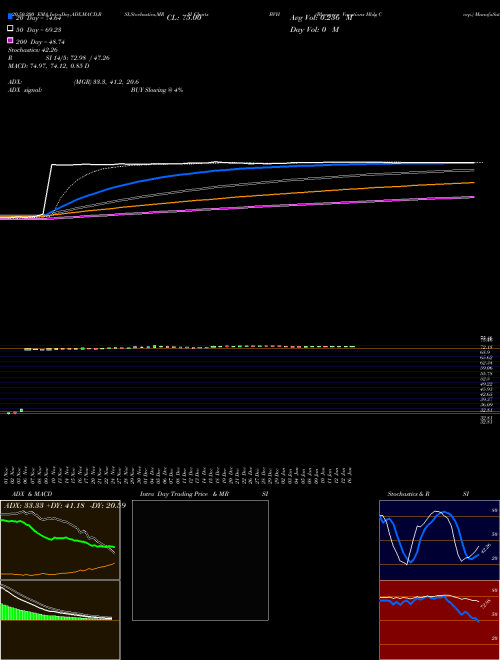Click the 42.26 value label in Stochastics panel
Image resolution: width=500 pixels, height=660 pixels.
click(x=486, y=548)
